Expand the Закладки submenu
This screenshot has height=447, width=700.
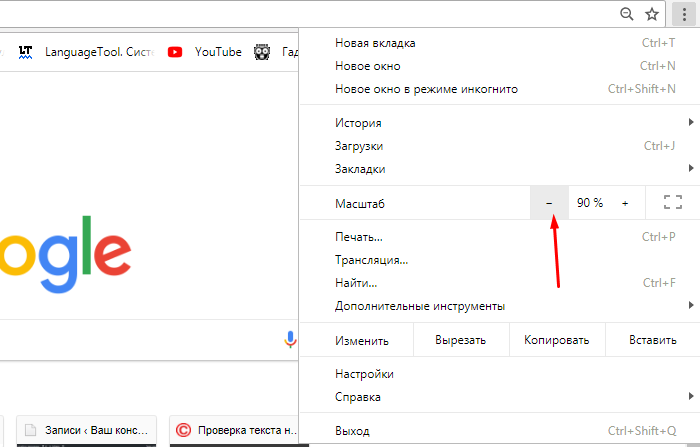(500, 169)
